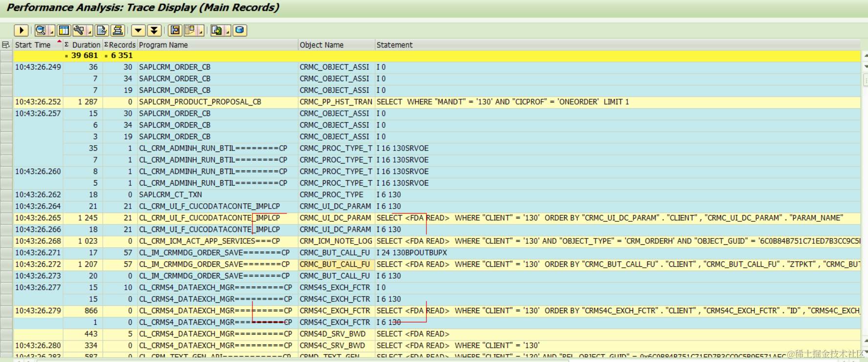868x362 pixels.
Task: Click the duration cell 866
Action: 83,311
